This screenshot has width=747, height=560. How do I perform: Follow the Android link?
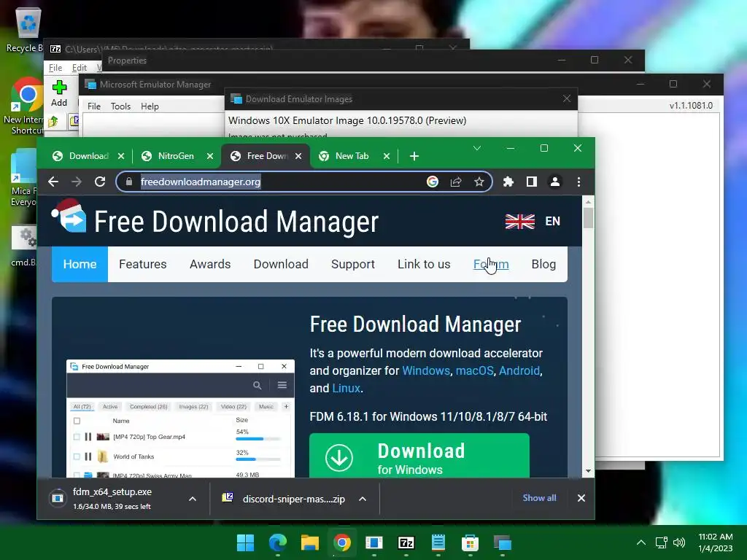519,370
